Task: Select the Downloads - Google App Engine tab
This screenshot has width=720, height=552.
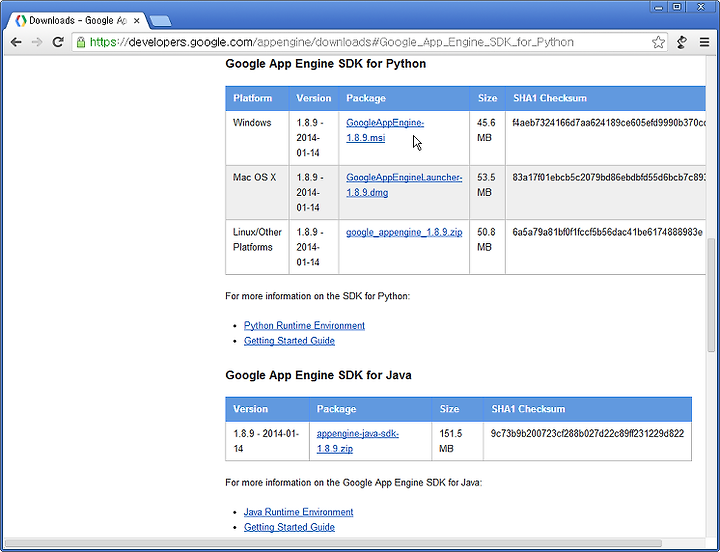Action: click(76, 20)
